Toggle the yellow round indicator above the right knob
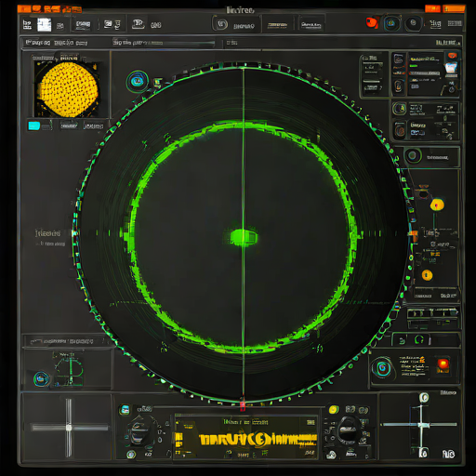 pos(334,409)
